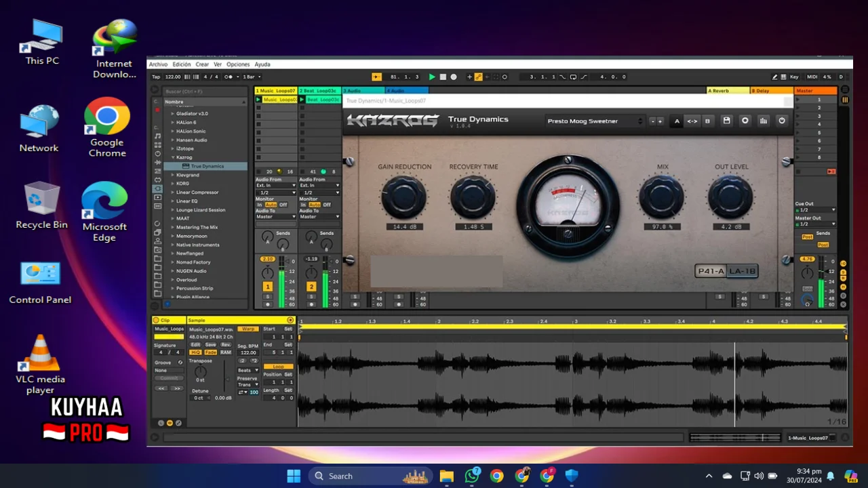The height and width of the screenshot is (488, 868).
Task: Expand the Gladiator v3.0 folder
Action: click(173, 114)
